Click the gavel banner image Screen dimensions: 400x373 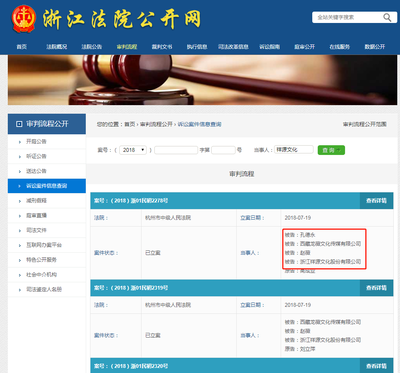point(202,80)
